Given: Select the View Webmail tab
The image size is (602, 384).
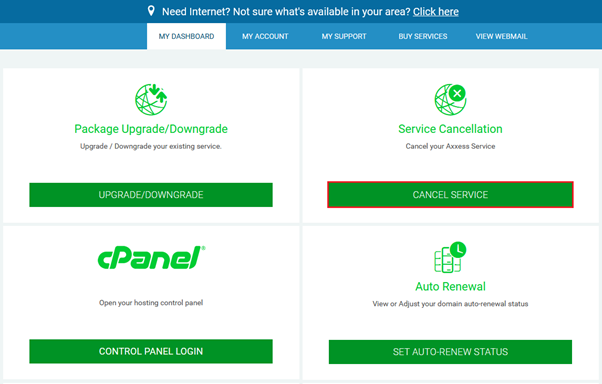Looking at the screenshot, I should tap(501, 36).
